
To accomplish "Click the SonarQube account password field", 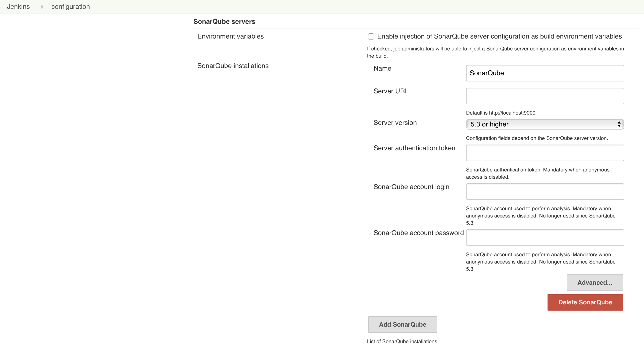I will tap(545, 238).
